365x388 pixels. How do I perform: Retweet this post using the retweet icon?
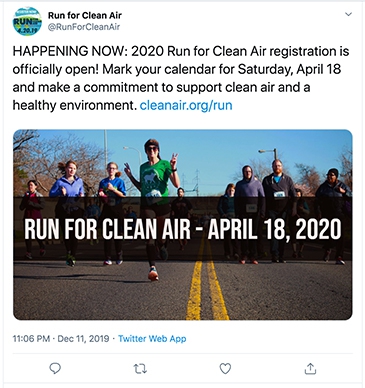tap(140, 369)
